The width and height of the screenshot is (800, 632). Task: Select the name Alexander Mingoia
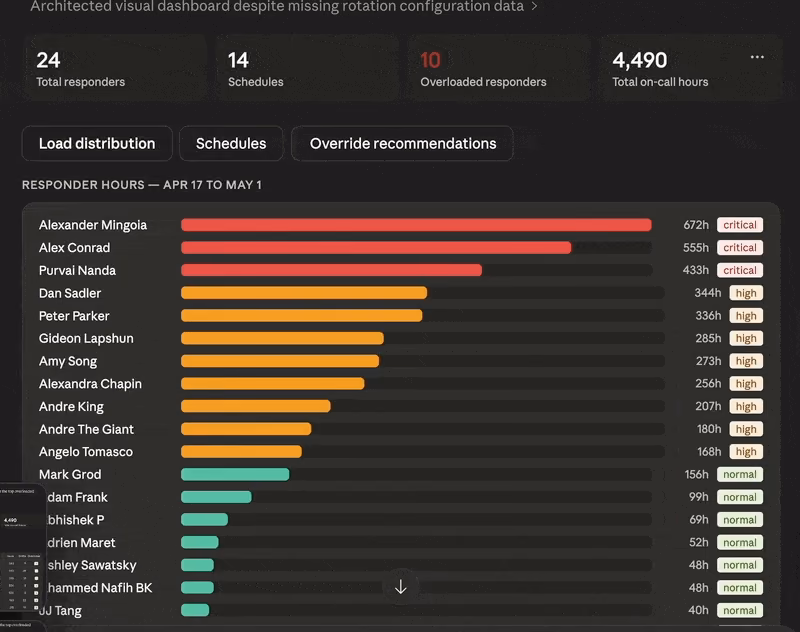tap(93, 225)
